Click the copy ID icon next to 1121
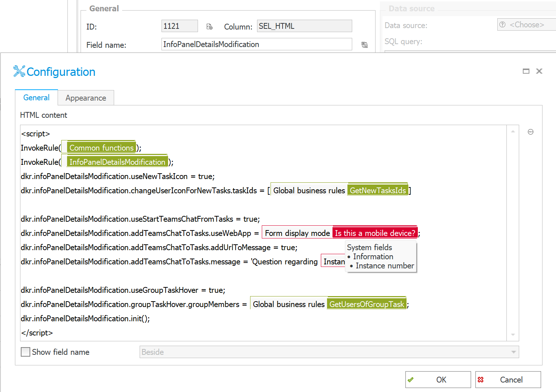Image resolution: width=556 pixels, height=392 pixels. 210,27
